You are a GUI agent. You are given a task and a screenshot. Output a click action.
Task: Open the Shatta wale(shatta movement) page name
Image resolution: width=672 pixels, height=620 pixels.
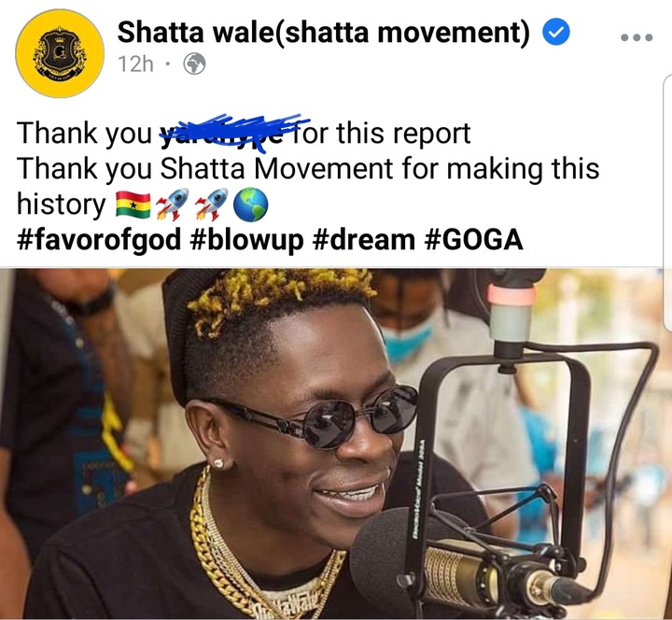pyautogui.click(x=324, y=32)
